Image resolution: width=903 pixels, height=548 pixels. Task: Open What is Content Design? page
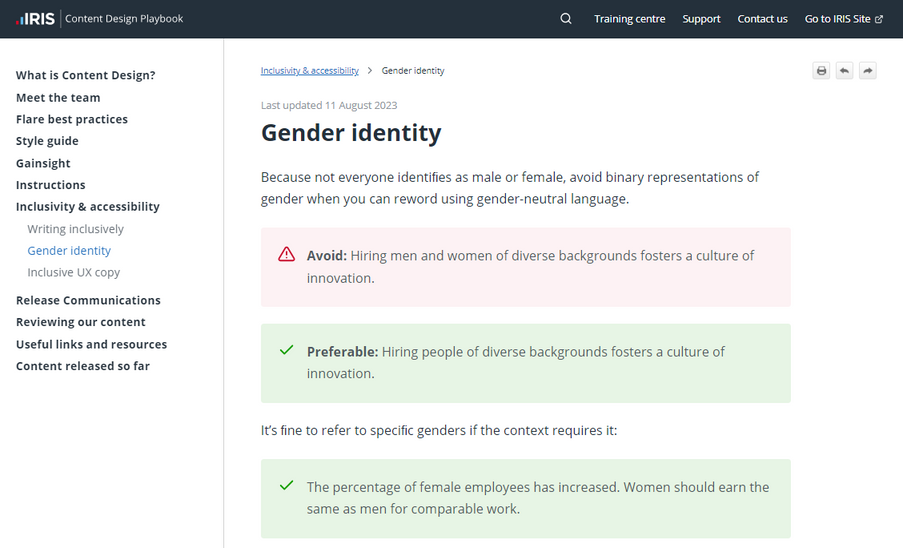85,75
